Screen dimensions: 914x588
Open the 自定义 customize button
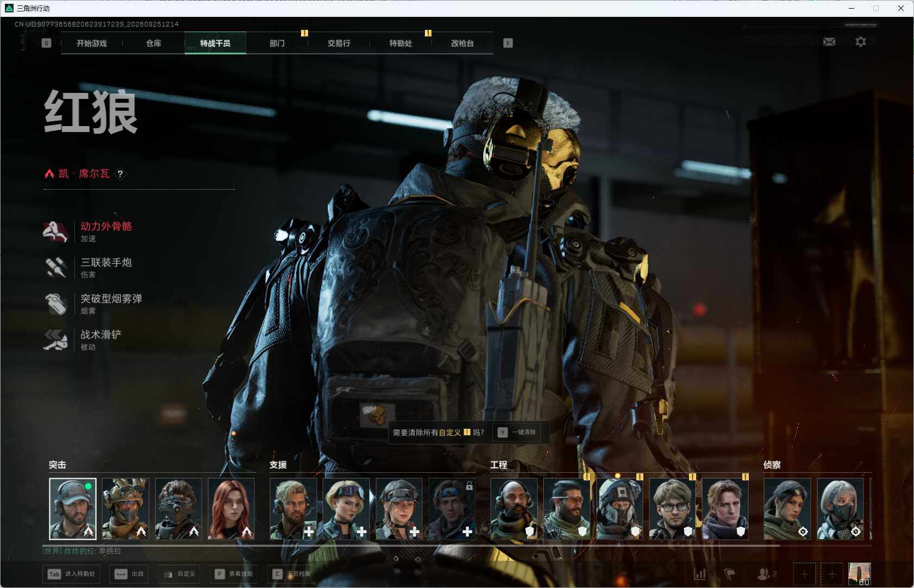[x=179, y=574]
